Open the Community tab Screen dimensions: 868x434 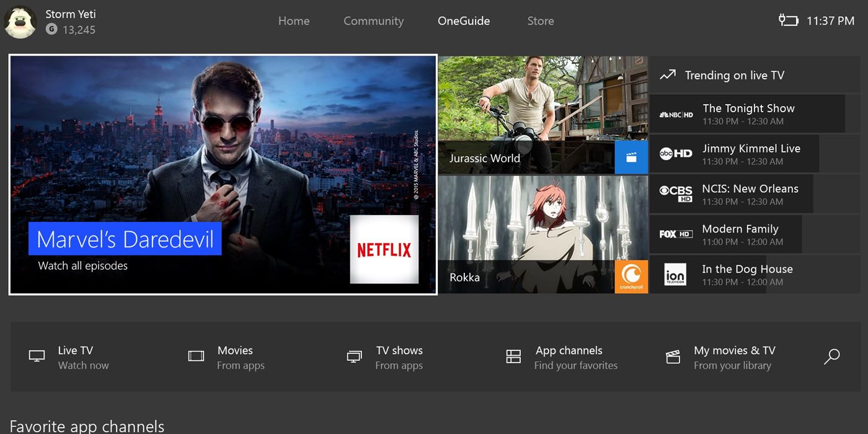(x=373, y=20)
